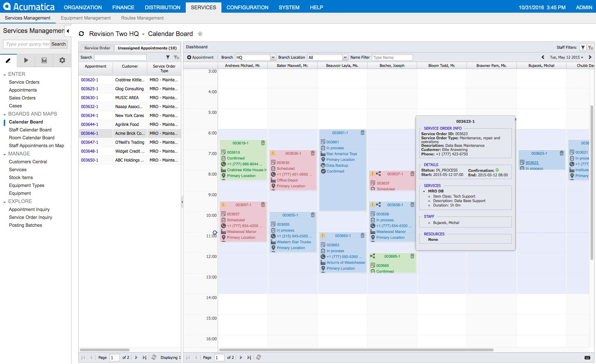Mark Calendar Board as a favorite using the star
This screenshot has height=364, width=596.
pos(200,34)
